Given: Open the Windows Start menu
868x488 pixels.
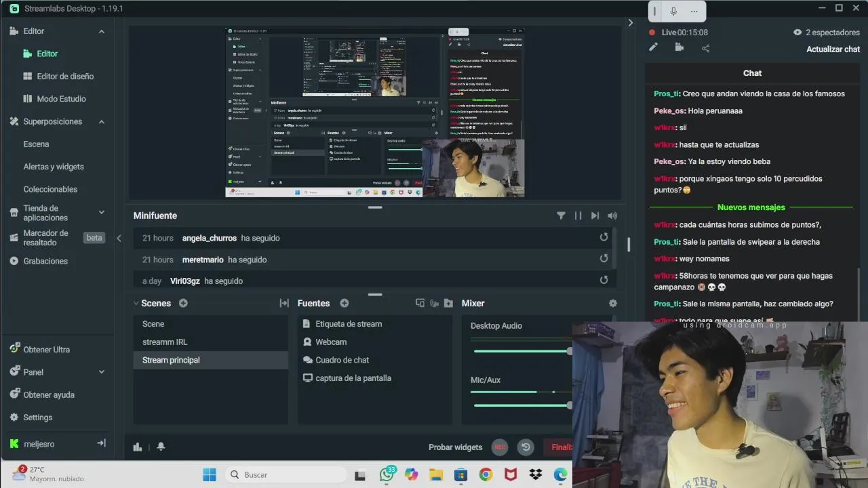Looking at the screenshot, I should [210, 474].
